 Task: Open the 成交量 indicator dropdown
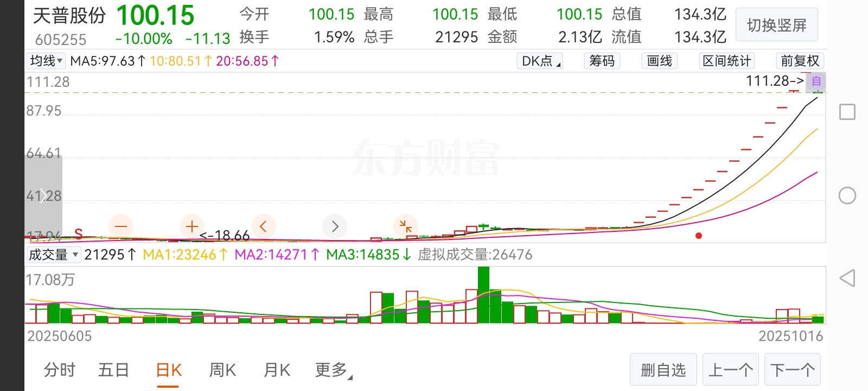[x=54, y=255]
